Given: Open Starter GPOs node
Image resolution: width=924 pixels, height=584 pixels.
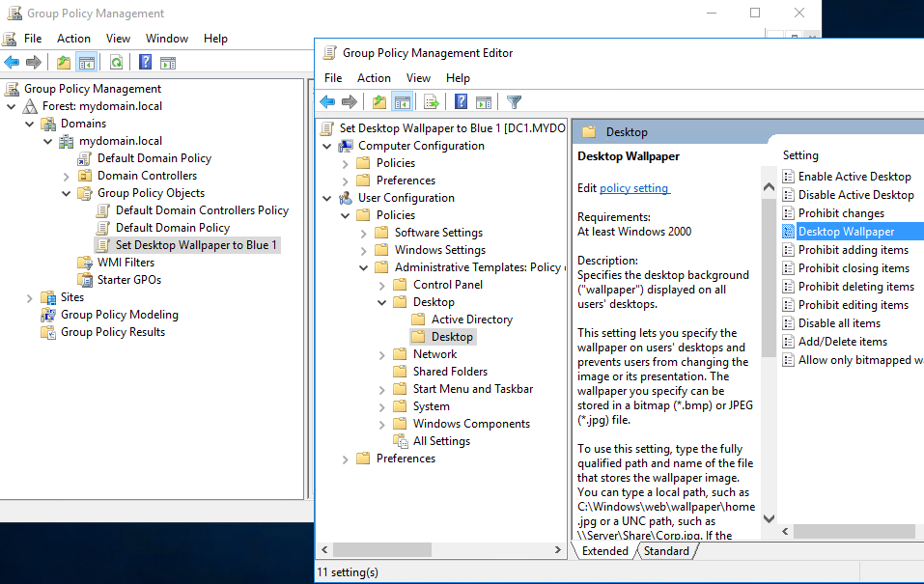Looking at the screenshot, I should click(x=128, y=280).
